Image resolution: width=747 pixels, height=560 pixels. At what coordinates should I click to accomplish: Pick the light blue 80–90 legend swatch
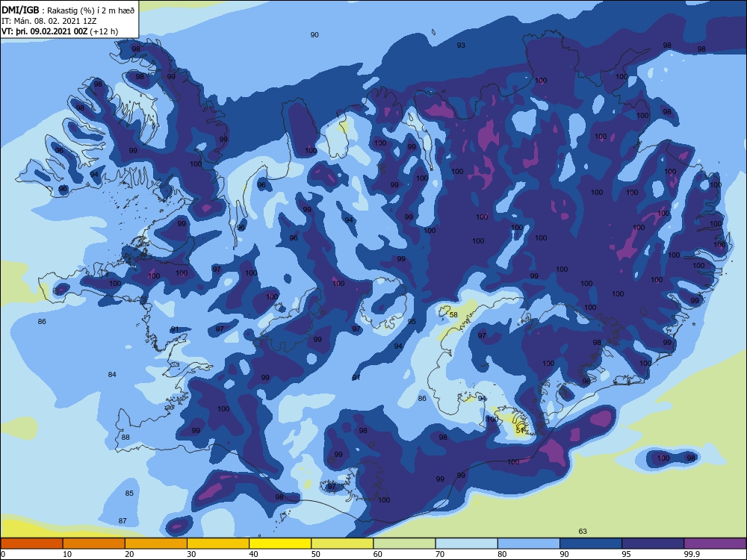[529, 544]
